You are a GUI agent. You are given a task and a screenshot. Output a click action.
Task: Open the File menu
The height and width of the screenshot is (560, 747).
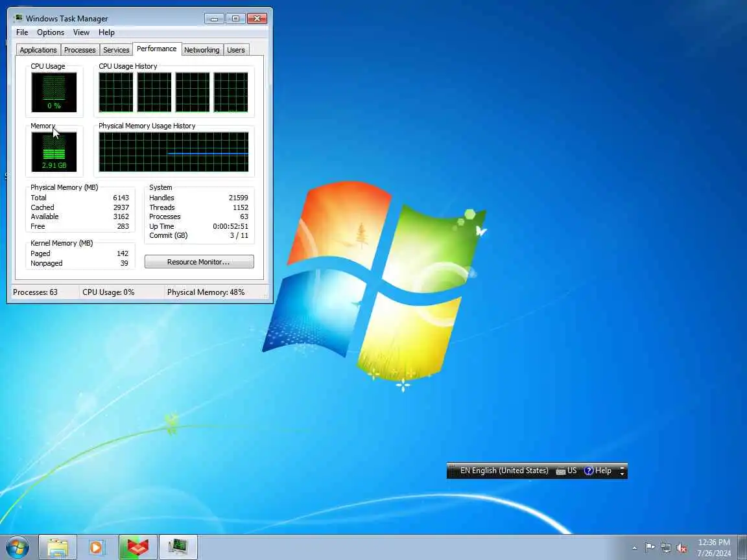click(22, 32)
